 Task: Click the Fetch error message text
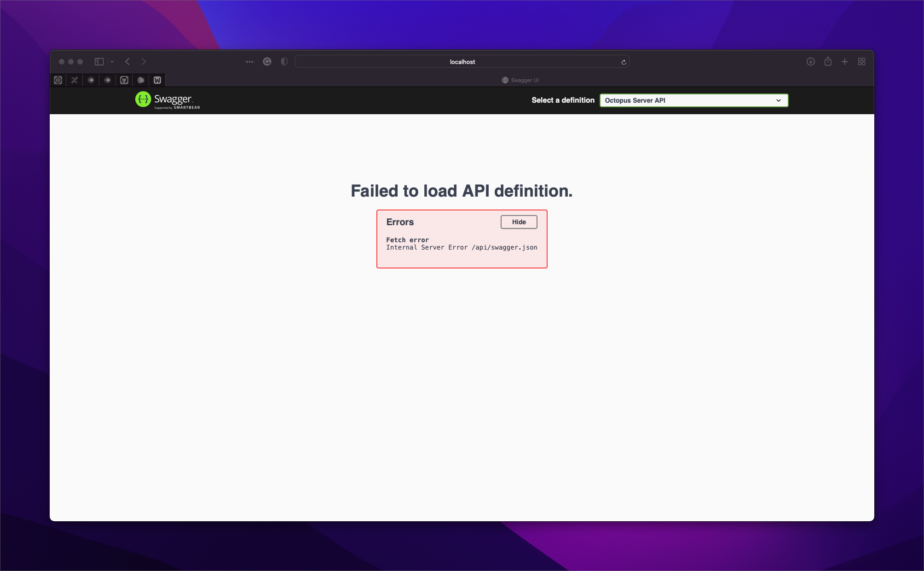tap(407, 240)
